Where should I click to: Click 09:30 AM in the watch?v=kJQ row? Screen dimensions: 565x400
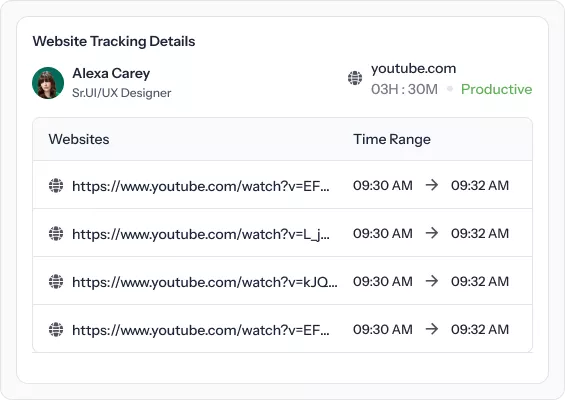pos(383,281)
